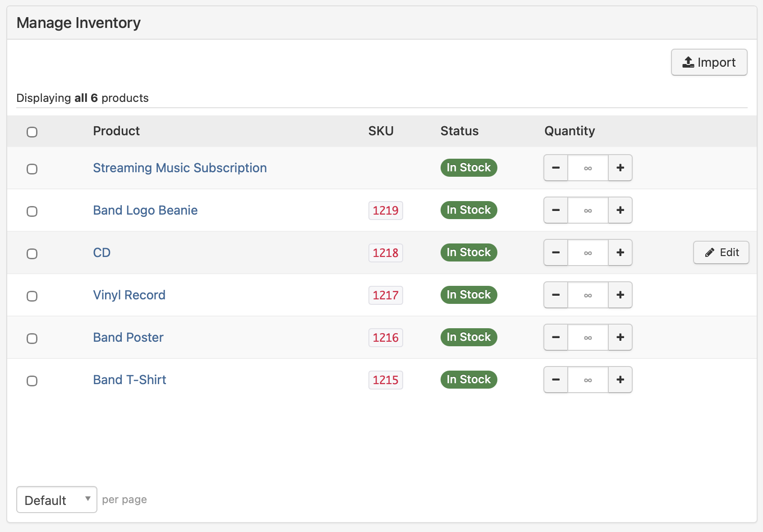Select the Vinyl Record row checkbox
The image size is (763, 532).
[32, 296]
